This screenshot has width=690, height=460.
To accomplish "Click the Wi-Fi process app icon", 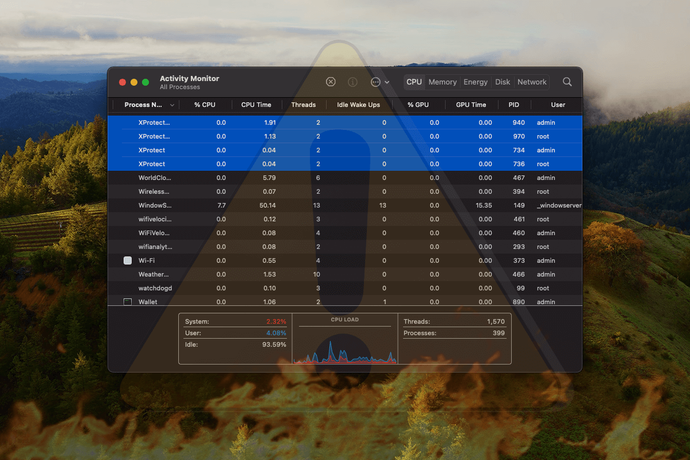I will pos(127,260).
